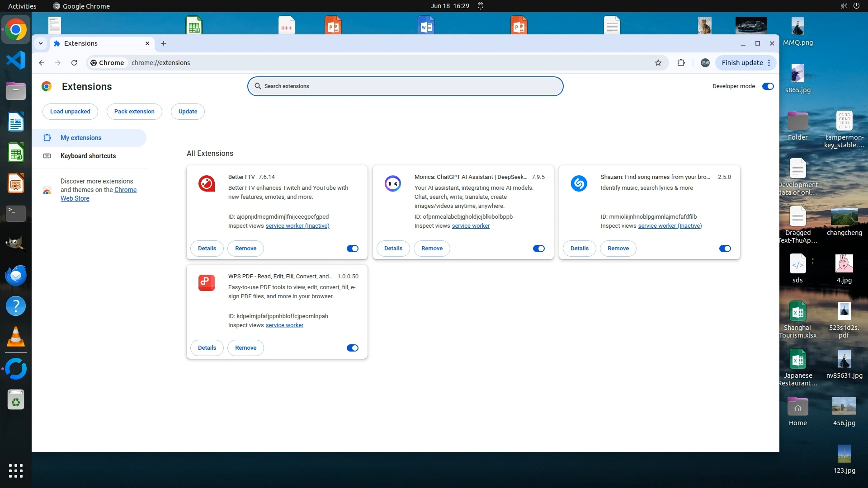The height and width of the screenshot is (488, 868).
Task: Open a new tab with plus icon
Action: click(x=164, y=43)
